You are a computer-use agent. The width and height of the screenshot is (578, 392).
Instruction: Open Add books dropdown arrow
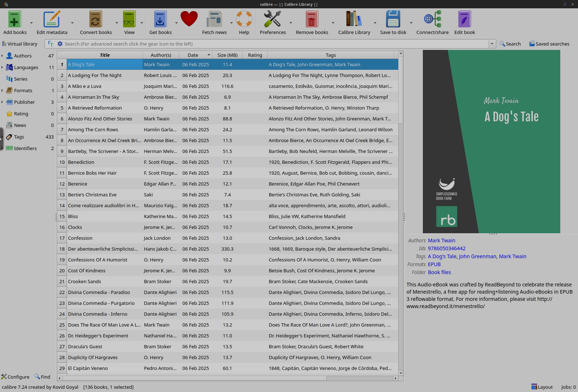31,23
